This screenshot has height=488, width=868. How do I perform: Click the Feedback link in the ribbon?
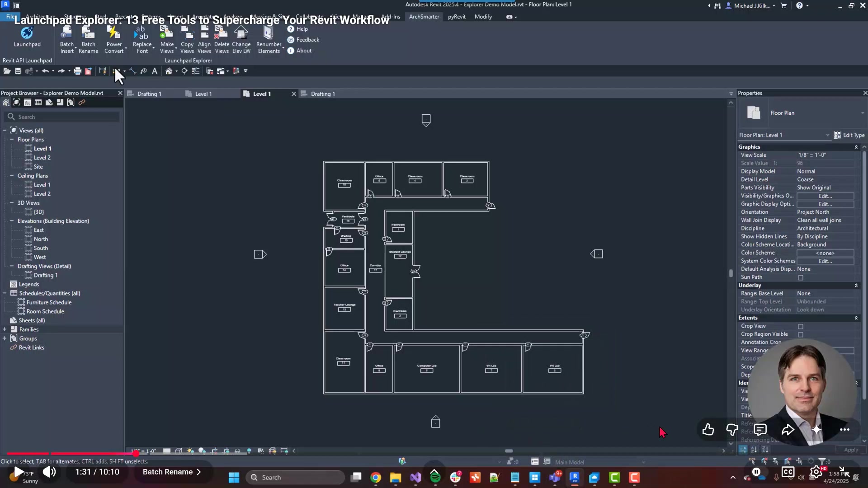point(303,40)
